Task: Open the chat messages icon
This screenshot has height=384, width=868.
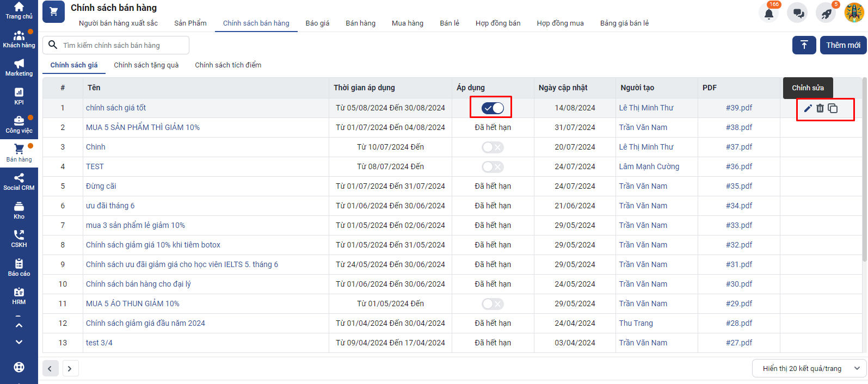Action: click(798, 13)
